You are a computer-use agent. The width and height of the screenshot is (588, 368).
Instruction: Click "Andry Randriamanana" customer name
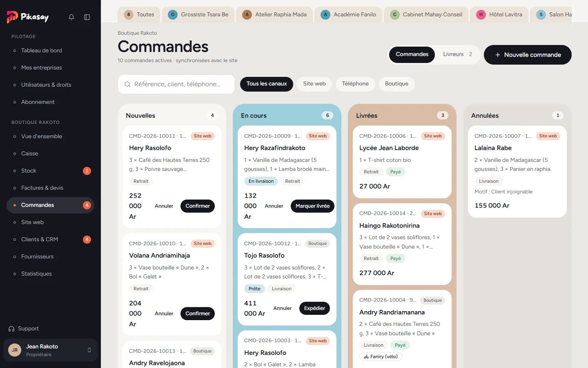coord(392,312)
